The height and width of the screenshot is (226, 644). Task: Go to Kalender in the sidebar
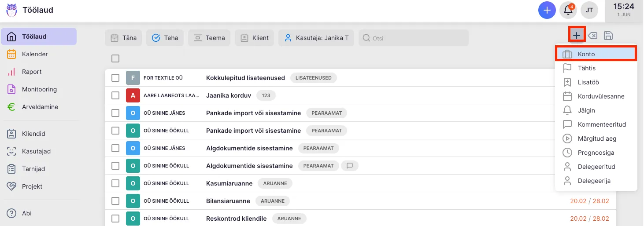click(x=35, y=54)
